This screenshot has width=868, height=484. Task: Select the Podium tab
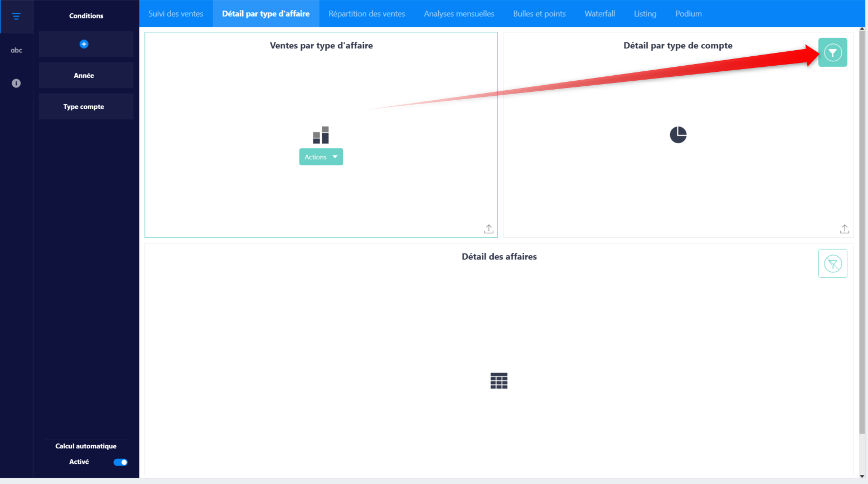pyautogui.click(x=688, y=14)
